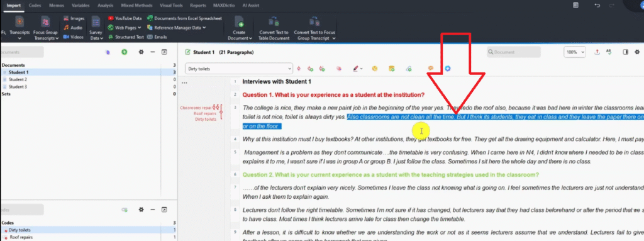Click the Survey Data icon
The height and width of the screenshot is (241, 644).
click(x=96, y=22)
